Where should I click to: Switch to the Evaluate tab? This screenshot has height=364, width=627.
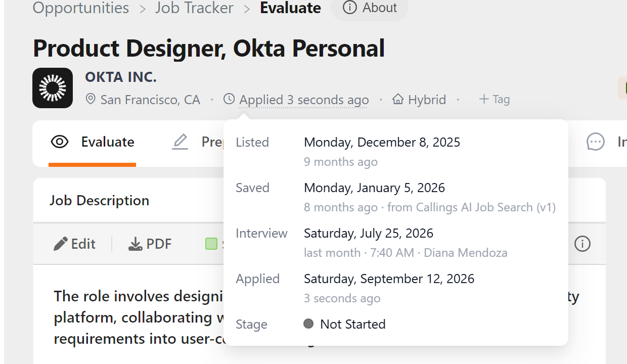(x=93, y=142)
